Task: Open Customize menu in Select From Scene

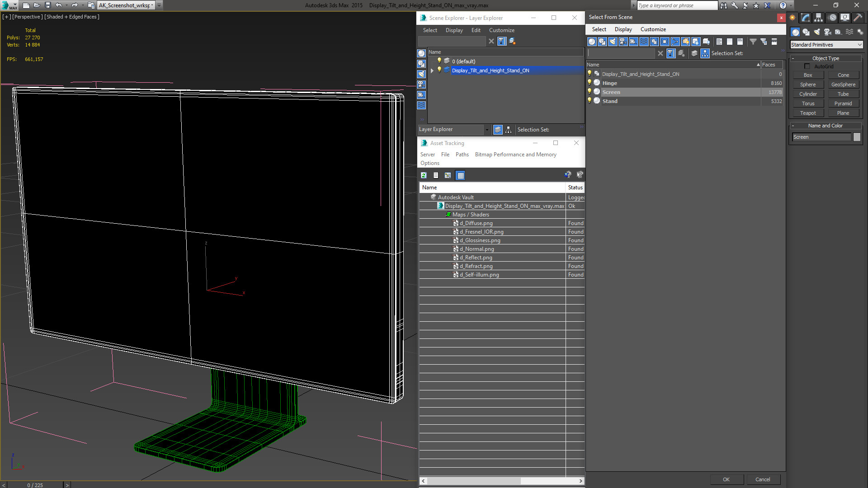Action: tap(653, 29)
